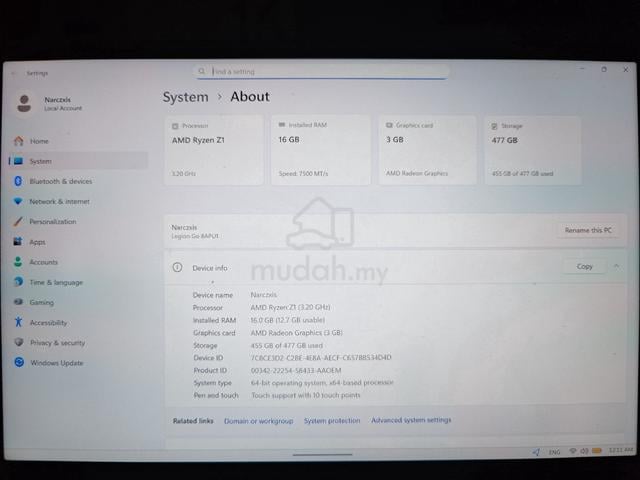The image size is (640, 480).
Task: Select the AMD Ryzen Z1 processor card
Action: 214,150
